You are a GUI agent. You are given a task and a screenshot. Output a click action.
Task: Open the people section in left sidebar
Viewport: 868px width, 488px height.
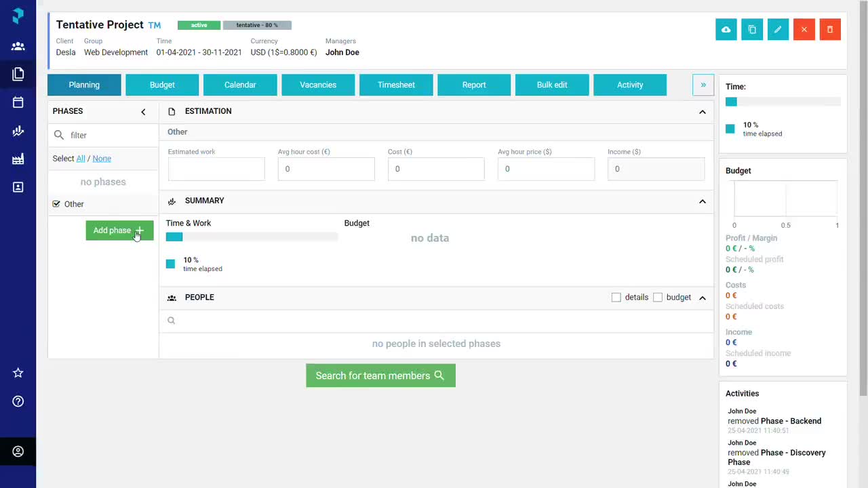pos(18,46)
